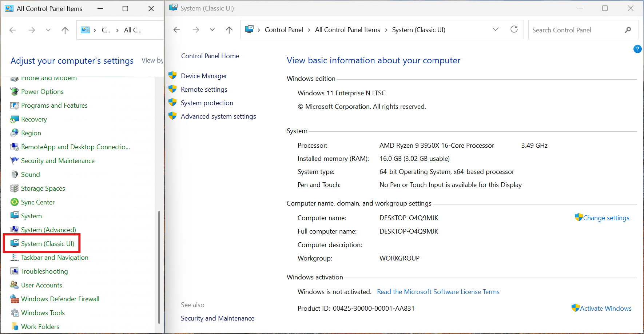The image size is (644, 334).
Task: Click the Programs and Features icon
Action: coord(15,106)
